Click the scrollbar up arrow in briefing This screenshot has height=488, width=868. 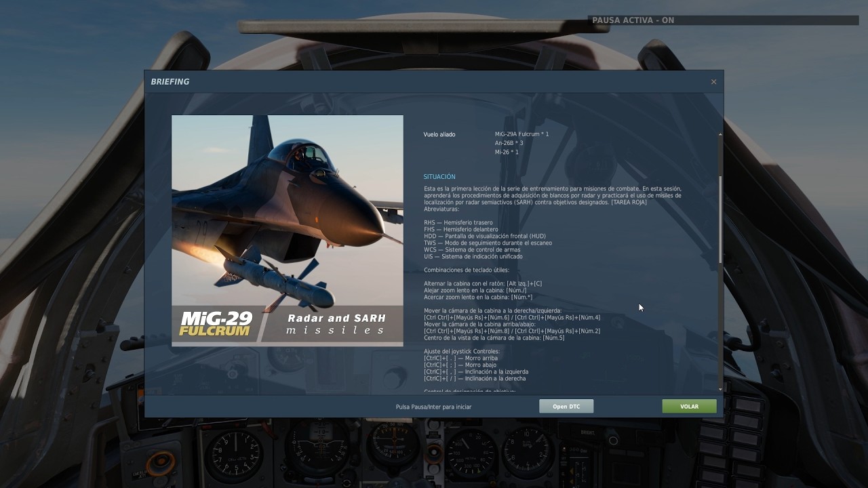(720, 134)
